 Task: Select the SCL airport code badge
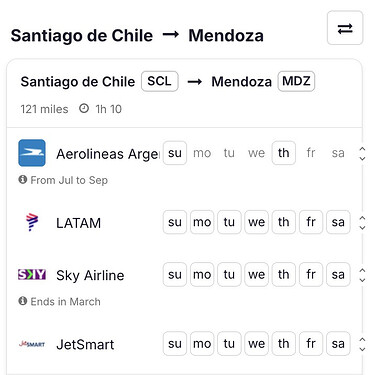pos(160,81)
